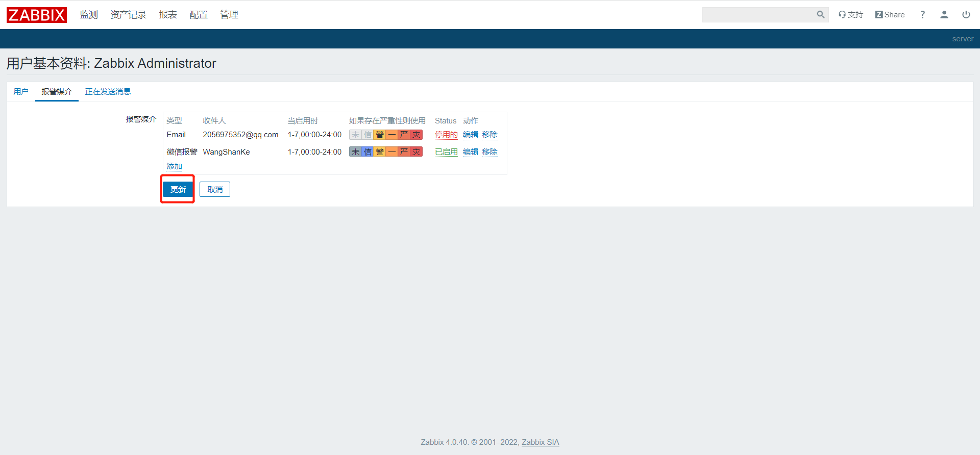The image size is (980, 455).
Task: Click the recipient WangShanKe
Action: pos(226,152)
